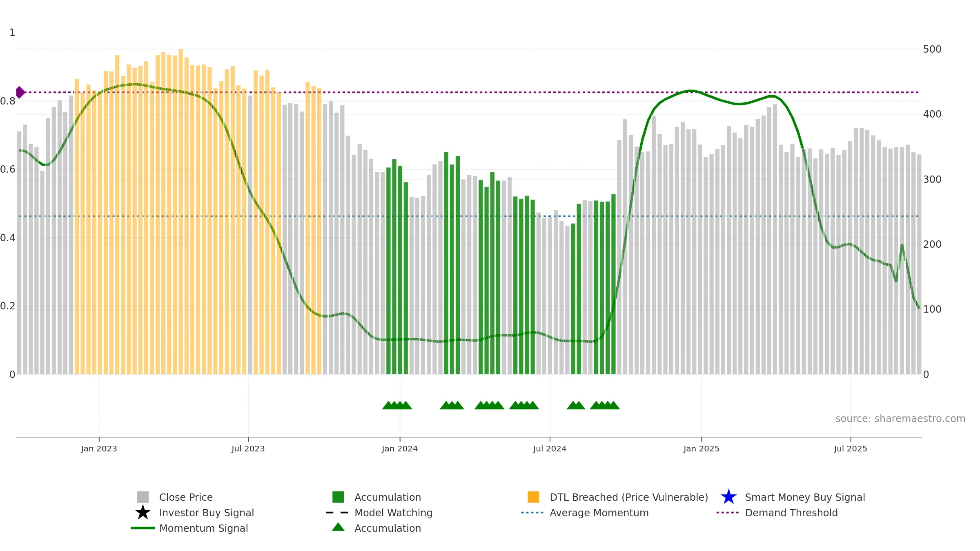Click the Jan 2024 axis label
Viewport: 980px width, 551px height.
pos(400,449)
